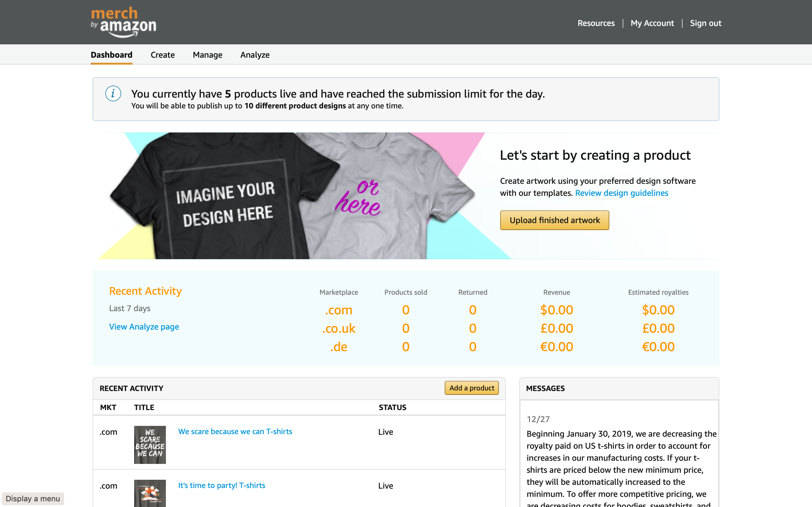Screen dimensions: 812x507
Task: Follow the View Analyze page link
Action: click(144, 327)
